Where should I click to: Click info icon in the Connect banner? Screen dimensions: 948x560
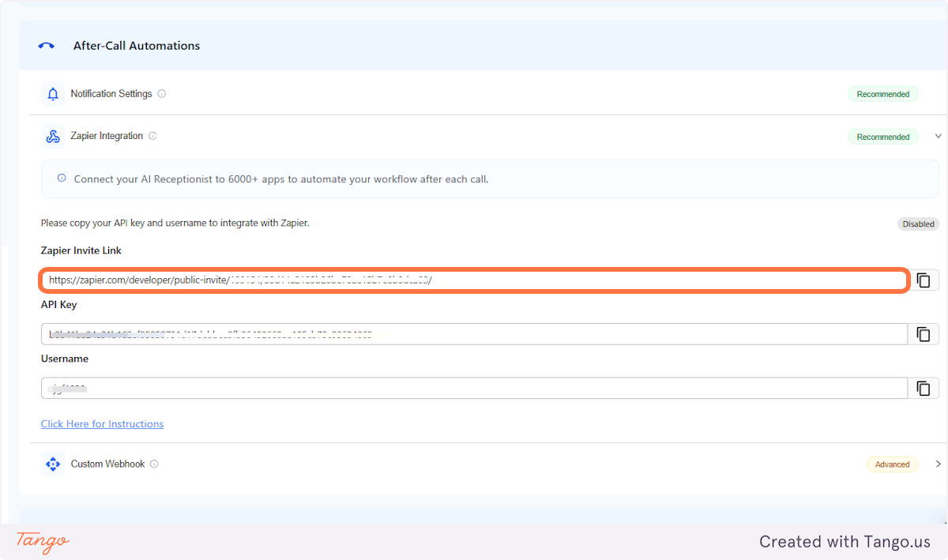(x=62, y=179)
